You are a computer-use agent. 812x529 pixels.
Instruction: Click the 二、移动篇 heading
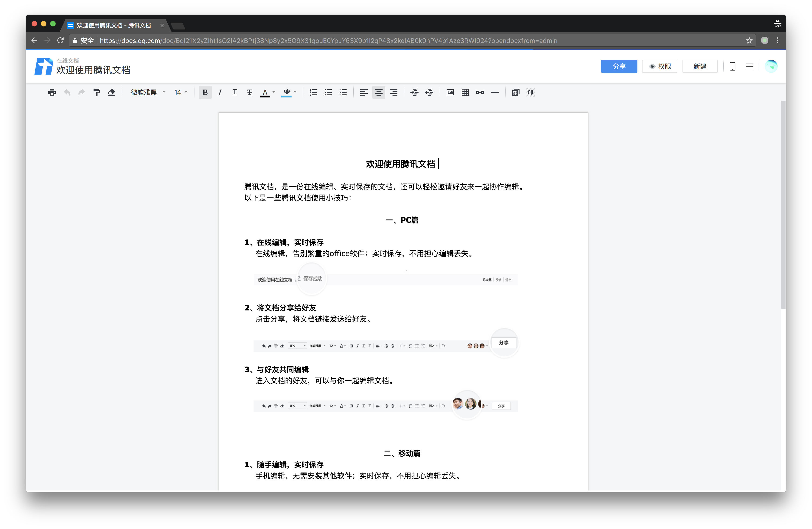[402, 454]
